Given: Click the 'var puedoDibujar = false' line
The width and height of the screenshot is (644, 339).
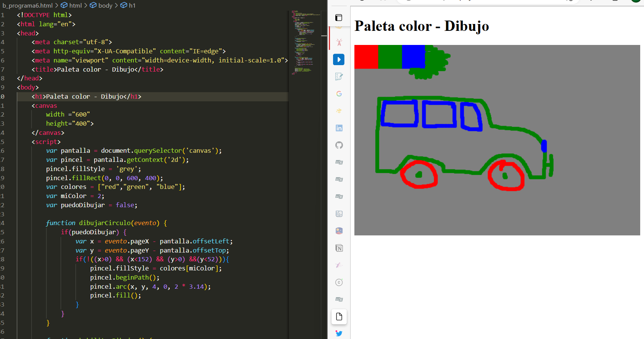Looking at the screenshot, I should 91,205.
